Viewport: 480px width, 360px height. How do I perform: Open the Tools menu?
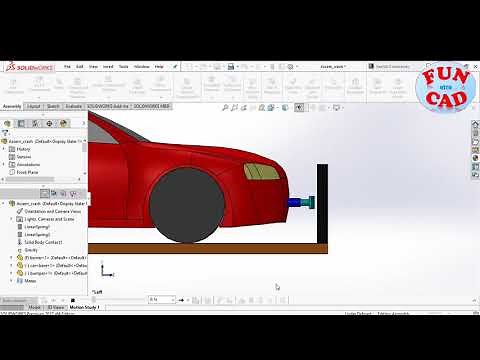click(x=124, y=67)
